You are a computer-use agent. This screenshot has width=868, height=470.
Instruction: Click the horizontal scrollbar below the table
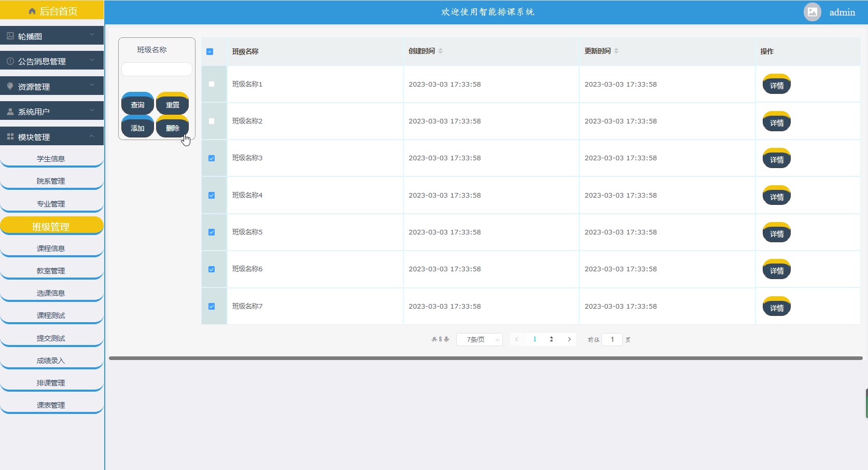point(486,358)
